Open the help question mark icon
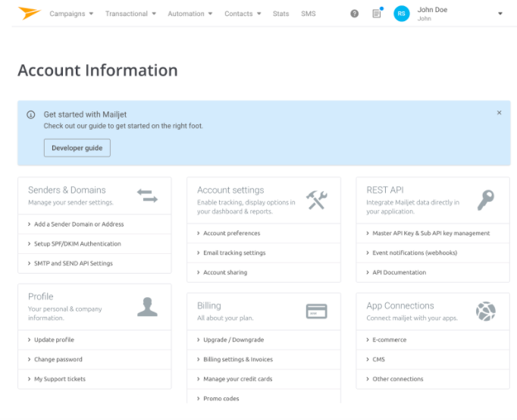 [x=354, y=14]
